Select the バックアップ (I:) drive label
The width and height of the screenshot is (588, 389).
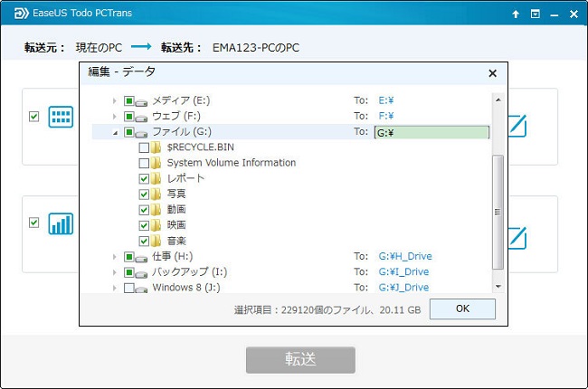[x=189, y=272]
